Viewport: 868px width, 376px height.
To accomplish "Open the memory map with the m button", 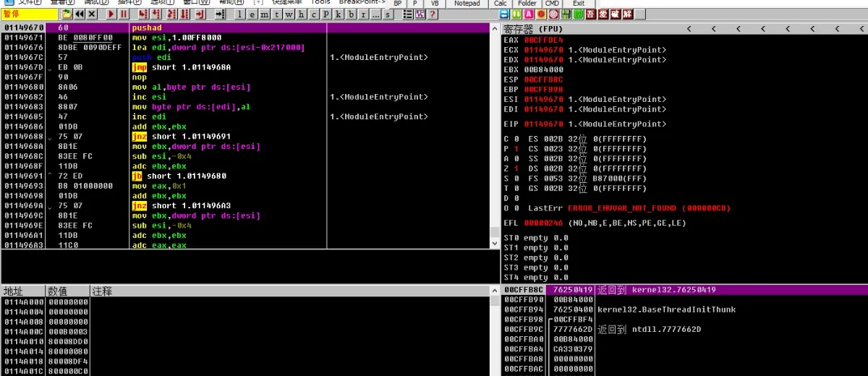I will (x=265, y=14).
